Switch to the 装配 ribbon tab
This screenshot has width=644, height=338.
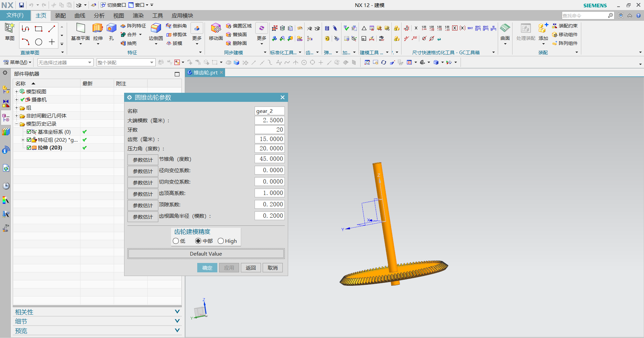[60, 15]
